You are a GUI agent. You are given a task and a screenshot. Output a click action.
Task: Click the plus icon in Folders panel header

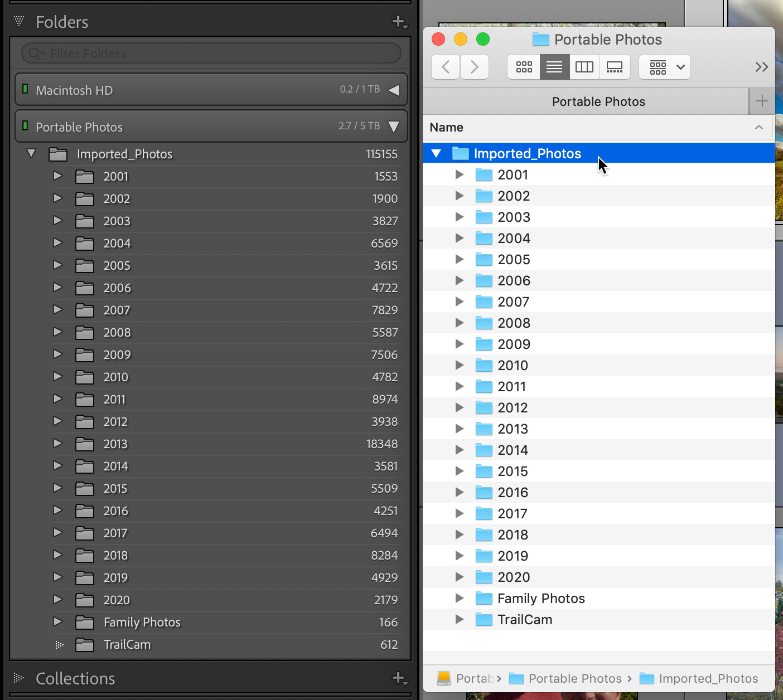tap(399, 22)
